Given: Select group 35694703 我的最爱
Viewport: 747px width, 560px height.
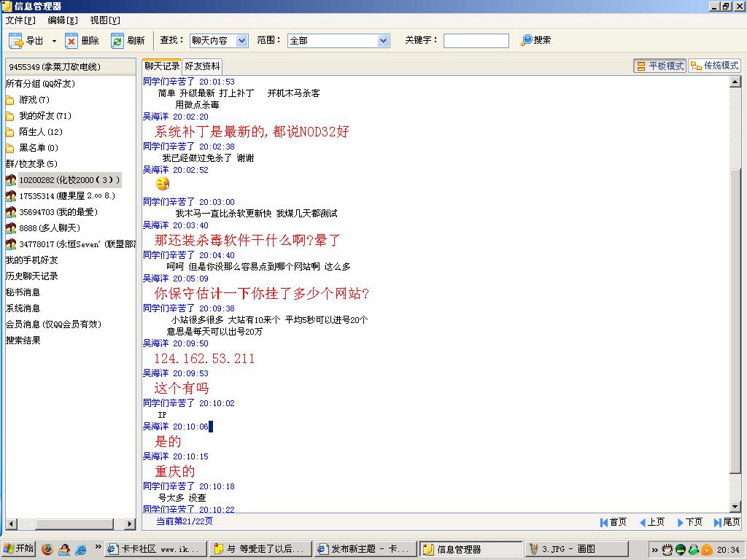Looking at the screenshot, I should tap(58, 212).
